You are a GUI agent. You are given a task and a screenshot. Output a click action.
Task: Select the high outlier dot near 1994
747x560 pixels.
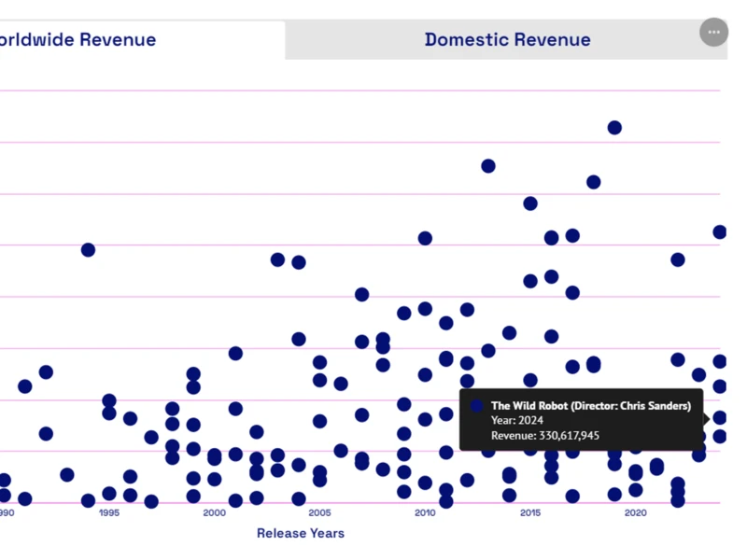coord(87,250)
